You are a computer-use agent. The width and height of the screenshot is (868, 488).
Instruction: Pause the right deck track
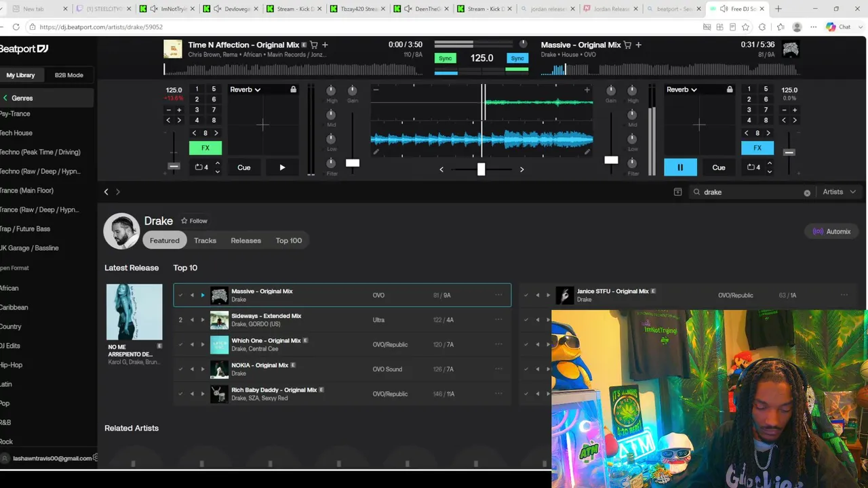pyautogui.click(x=680, y=167)
